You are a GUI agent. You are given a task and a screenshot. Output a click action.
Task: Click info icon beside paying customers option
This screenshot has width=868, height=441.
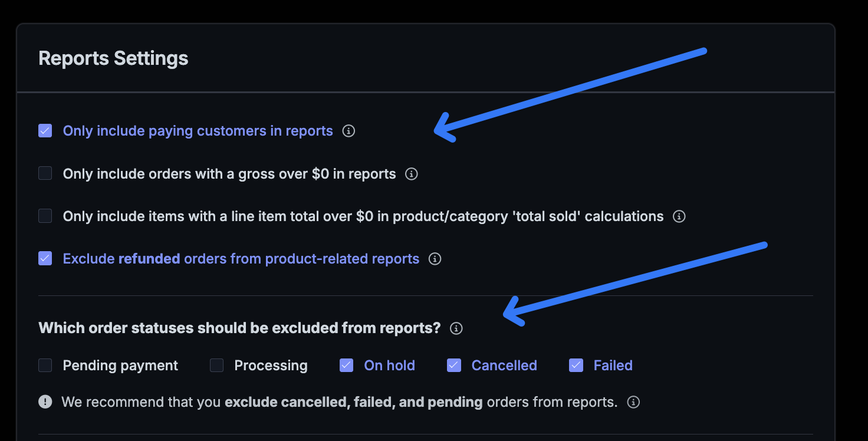348,131
